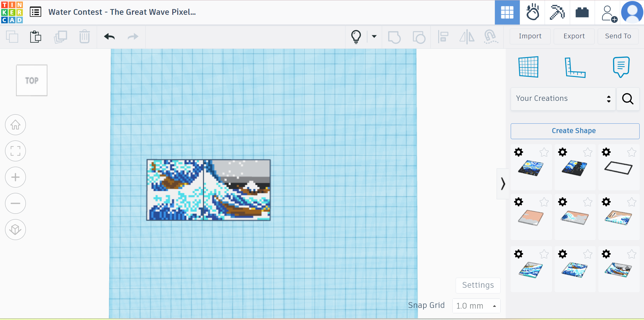
Task: Open the Snap Grid dropdown
Action: (x=476, y=306)
